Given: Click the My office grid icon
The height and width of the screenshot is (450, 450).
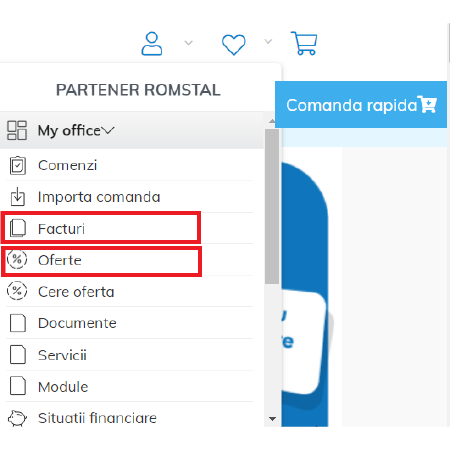Looking at the screenshot, I should 17,130.
